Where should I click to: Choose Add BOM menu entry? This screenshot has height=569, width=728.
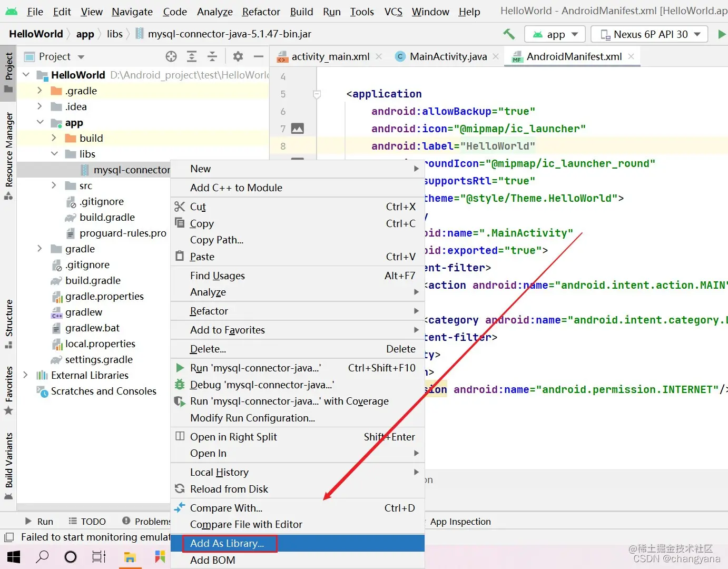(x=298, y=560)
